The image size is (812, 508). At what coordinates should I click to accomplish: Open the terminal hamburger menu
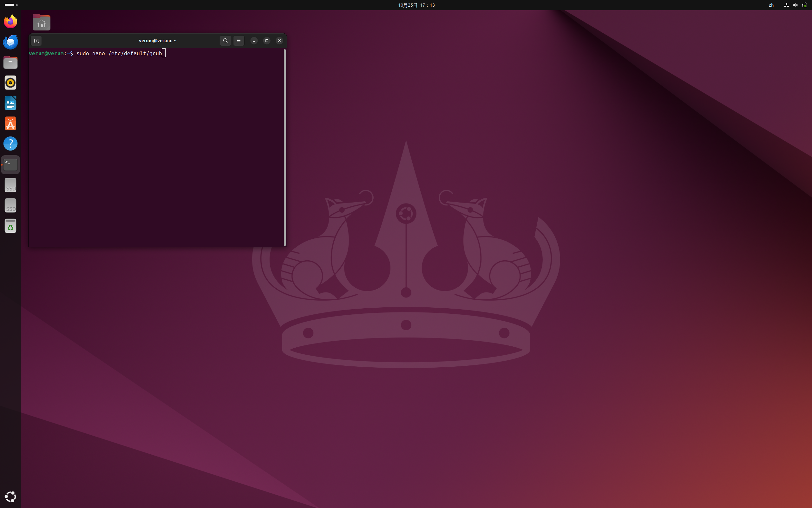(239, 41)
